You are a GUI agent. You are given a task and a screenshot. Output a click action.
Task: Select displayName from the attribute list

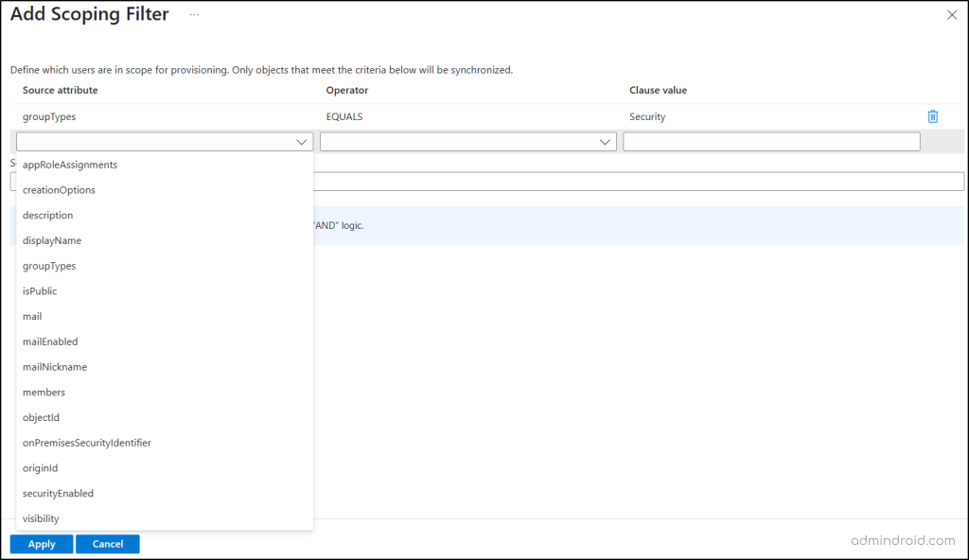tap(51, 240)
